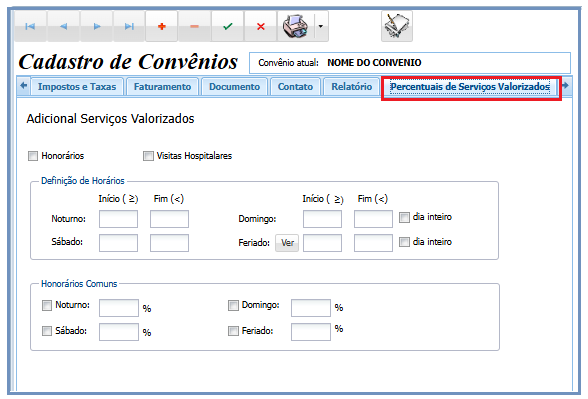Focus the Domingo Fim time field
Image resolution: width=588 pixels, height=399 pixels.
[x=373, y=219]
